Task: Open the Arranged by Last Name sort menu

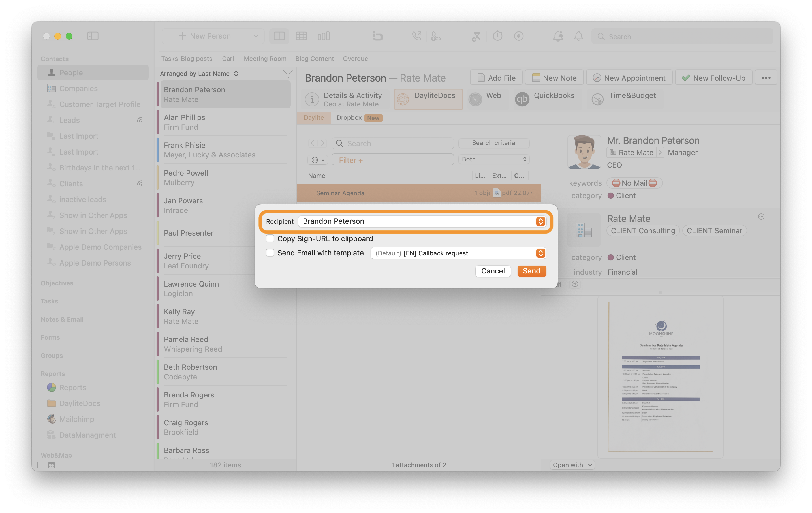Action: (x=199, y=74)
